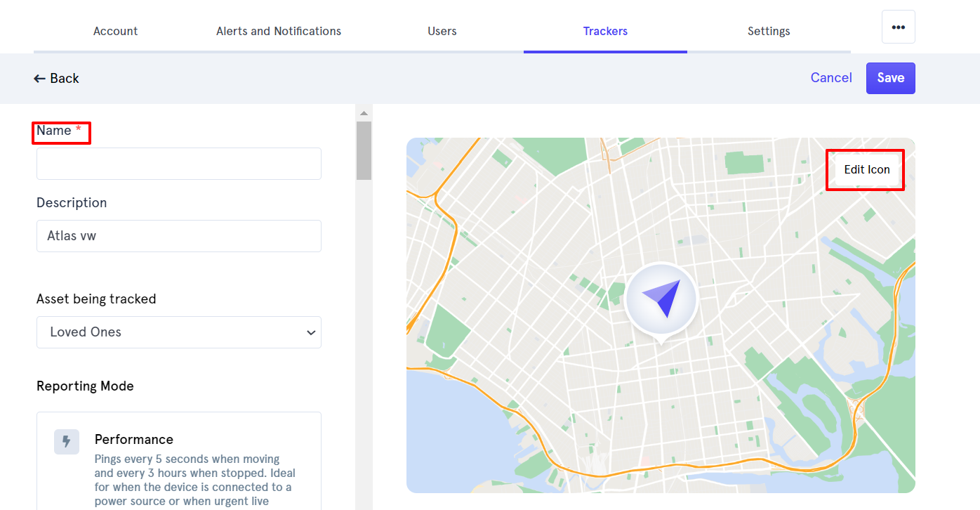Click the Description field containing Atlas vw
The image size is (980, 510).
click(x=178, y=236)
